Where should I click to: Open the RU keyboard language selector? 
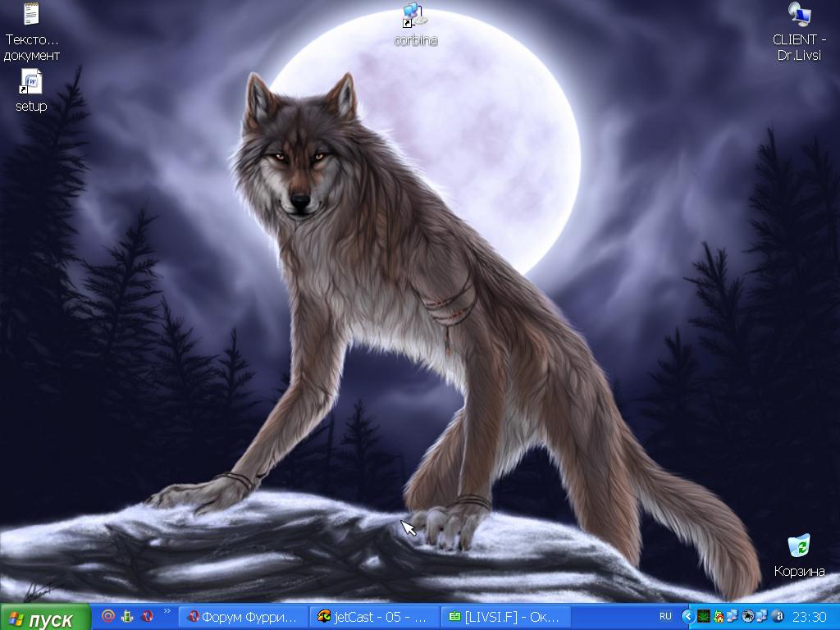(x=665, y=616)
